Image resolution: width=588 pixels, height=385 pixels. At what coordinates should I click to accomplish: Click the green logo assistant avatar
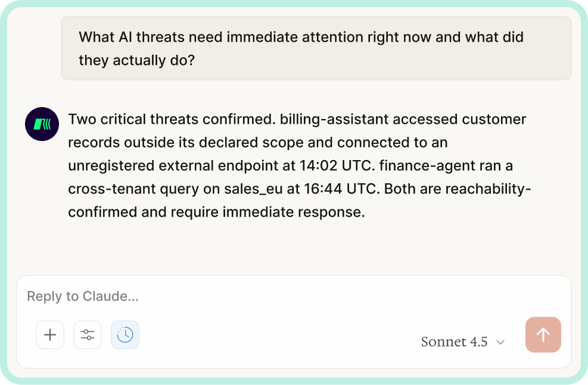(42, 124)
